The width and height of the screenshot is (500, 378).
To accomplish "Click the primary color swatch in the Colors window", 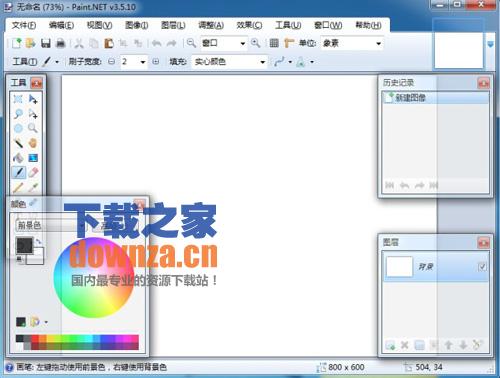I will 25,245.
